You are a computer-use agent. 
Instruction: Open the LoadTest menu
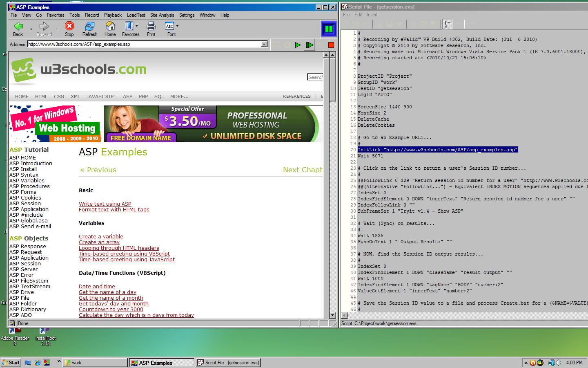pos(136,15)
